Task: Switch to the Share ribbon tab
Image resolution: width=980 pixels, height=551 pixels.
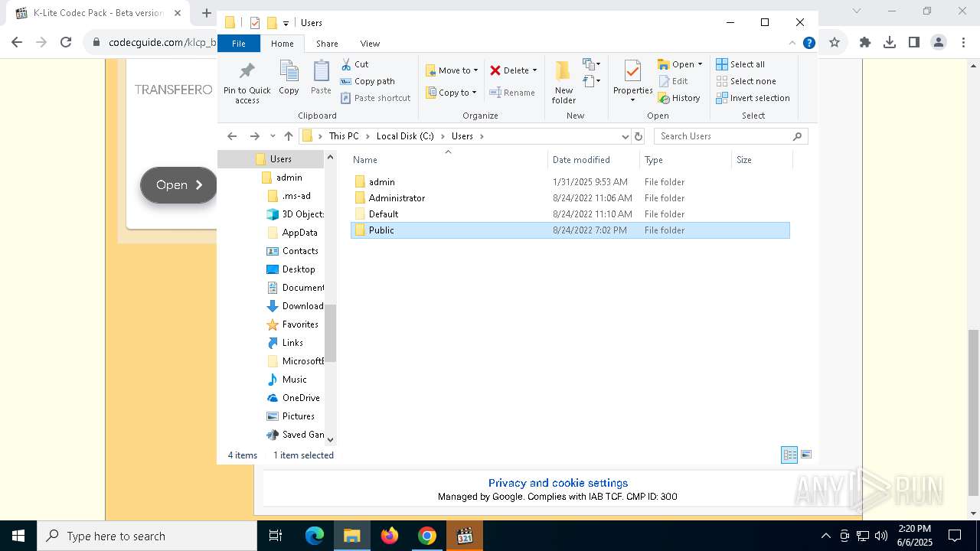Action: pos(327,44)
